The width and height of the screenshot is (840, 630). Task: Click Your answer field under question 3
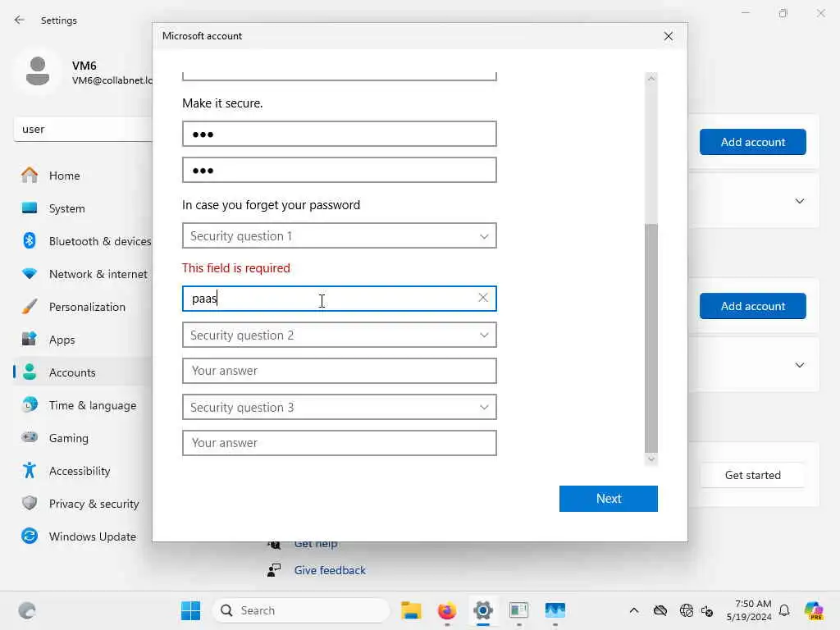coord(339,443)
